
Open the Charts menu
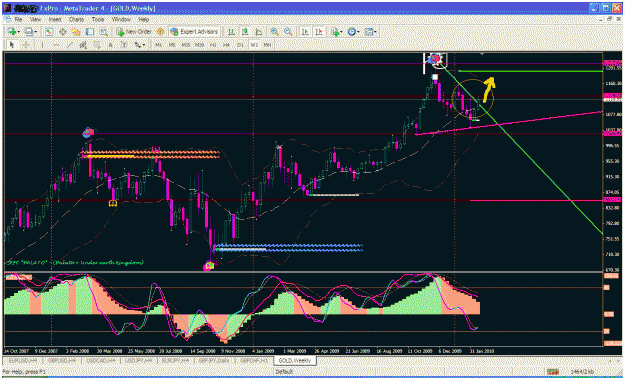(x=76, y=19)
